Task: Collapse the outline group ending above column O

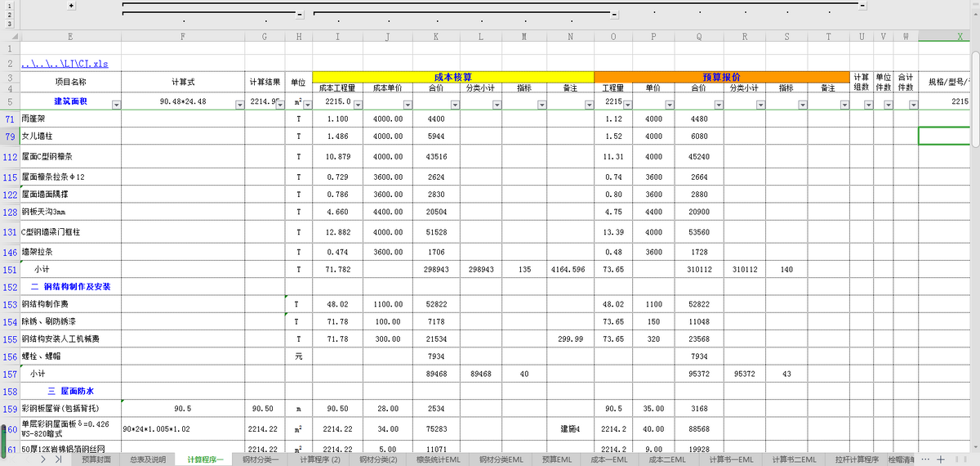Action: (x=613, y=15)
